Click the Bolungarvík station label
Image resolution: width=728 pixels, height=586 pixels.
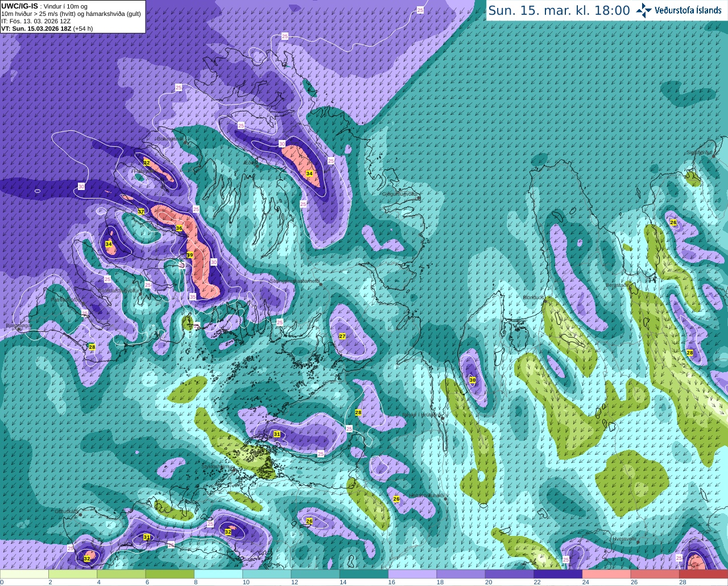pos(169,138)
